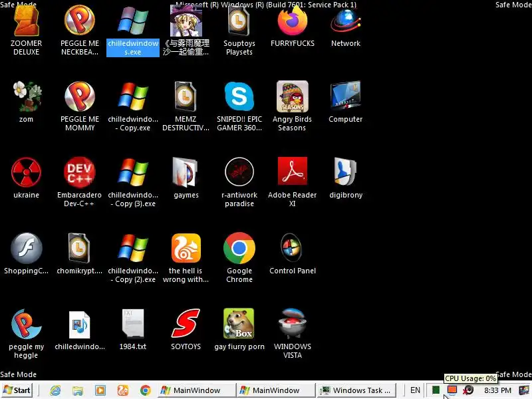Switch to Windows Task Manager taskbar button
The width and height of the screenshot is (532, 399).
click(x=356, y=390)
